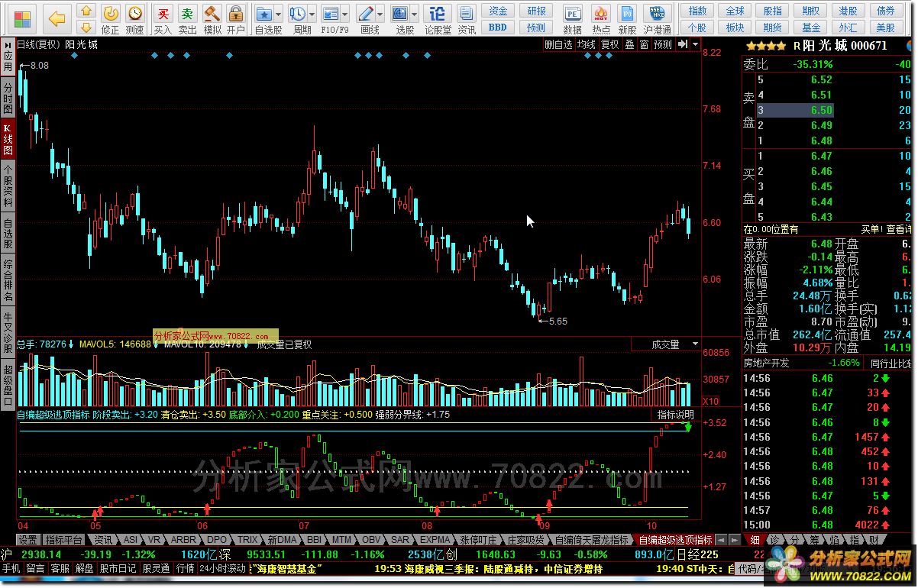Expand the 选股 dropdown arrow

[x=413, y=15]
